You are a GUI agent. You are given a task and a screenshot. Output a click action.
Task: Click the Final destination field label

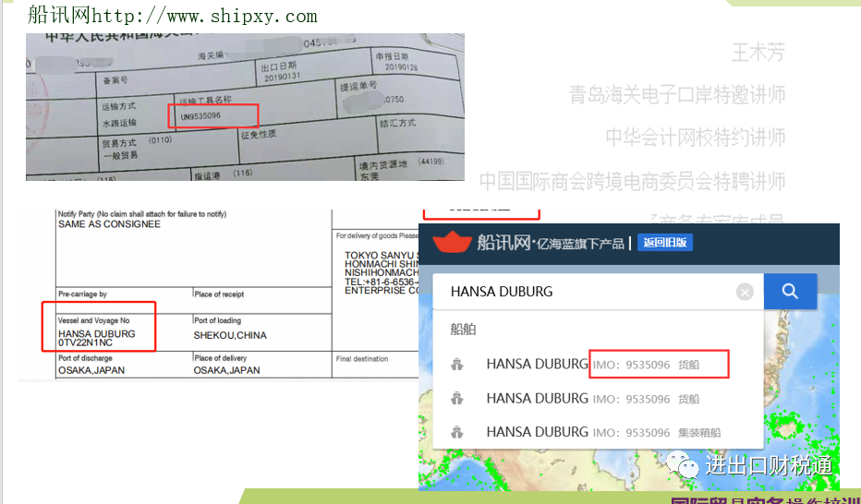coord(362,359)
